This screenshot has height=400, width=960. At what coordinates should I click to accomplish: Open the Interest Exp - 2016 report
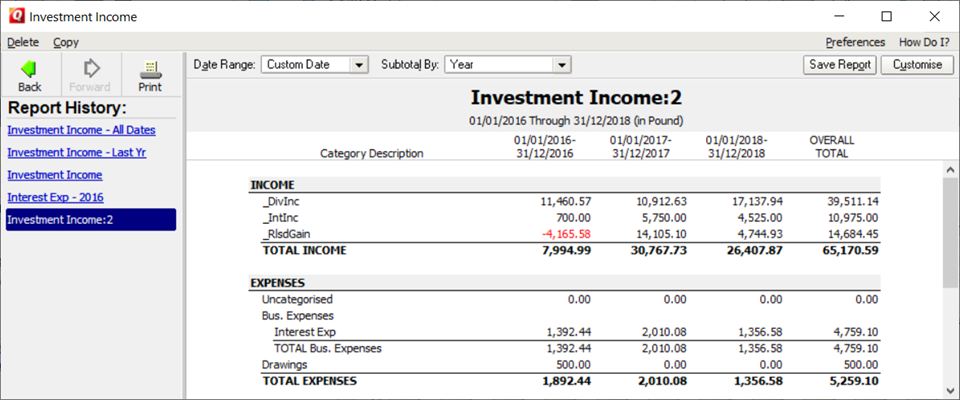pyautogui.click(x=55, y=197)
